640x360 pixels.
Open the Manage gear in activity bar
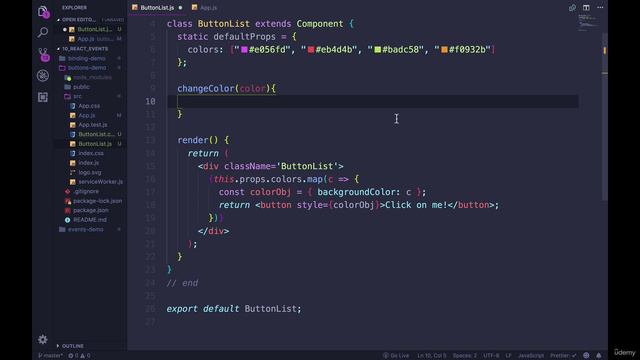[x=42, y=339]
